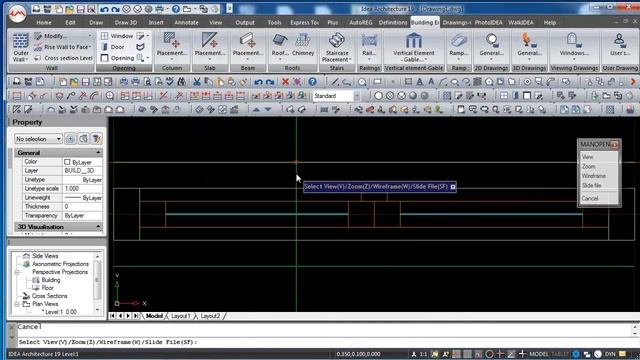The image size is (640, 360).
Task: Select the Window opening tool
Action: pos(118,36)
